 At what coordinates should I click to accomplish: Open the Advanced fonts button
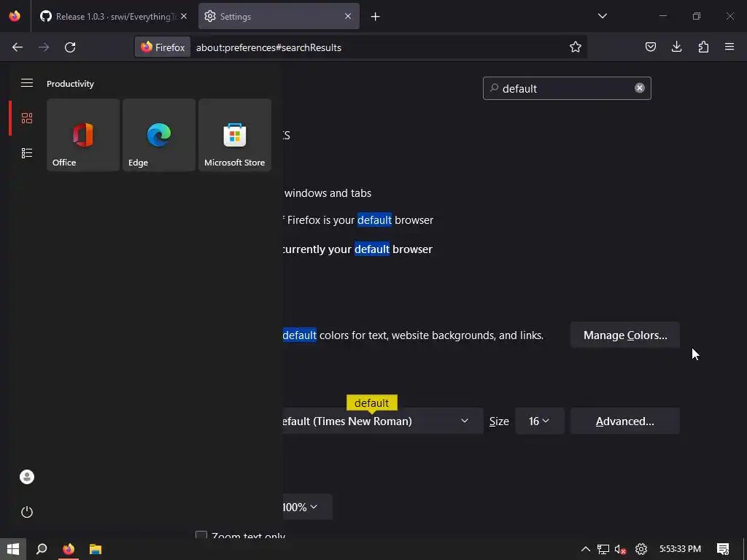(x=625, y=421)
